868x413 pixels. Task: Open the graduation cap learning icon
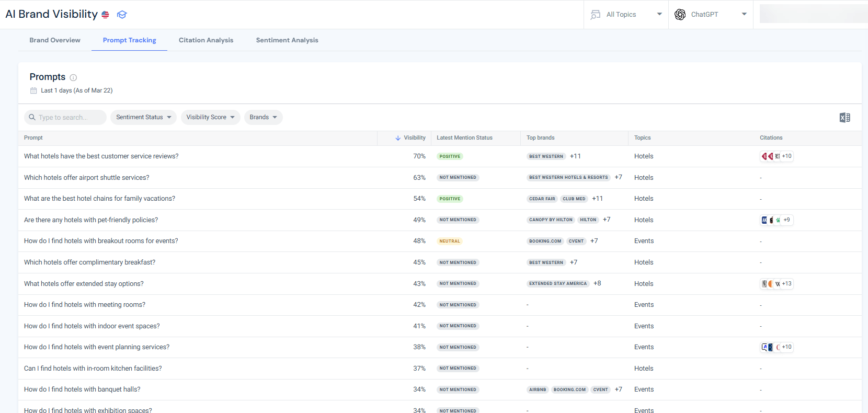122,15
